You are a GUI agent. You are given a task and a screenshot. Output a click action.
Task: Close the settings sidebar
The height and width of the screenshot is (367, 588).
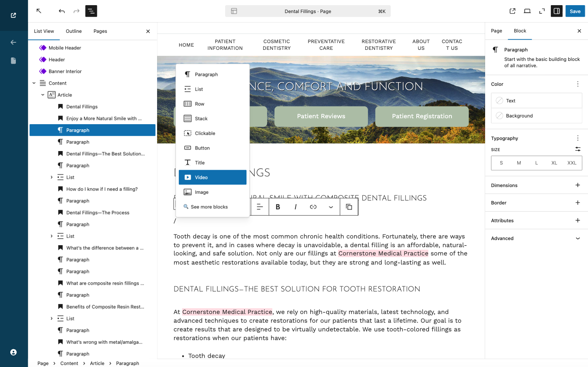pos(579,31)
